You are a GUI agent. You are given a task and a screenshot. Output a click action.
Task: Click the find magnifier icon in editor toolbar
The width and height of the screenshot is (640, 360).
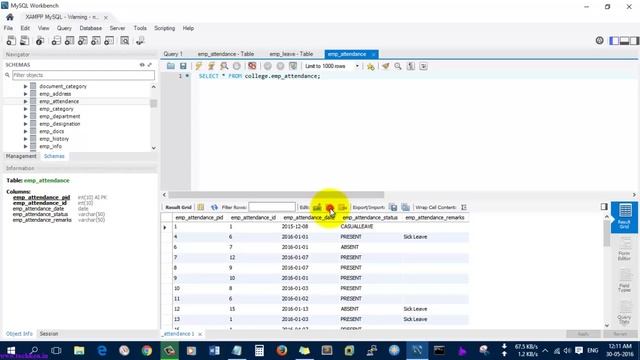click(398, 66)
